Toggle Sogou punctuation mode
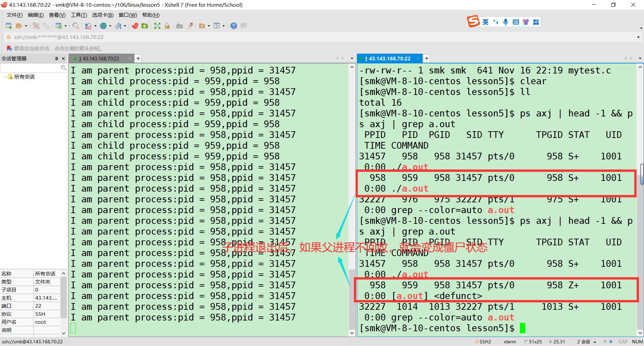This screenshot has width=644, height=346. (496, 22)
